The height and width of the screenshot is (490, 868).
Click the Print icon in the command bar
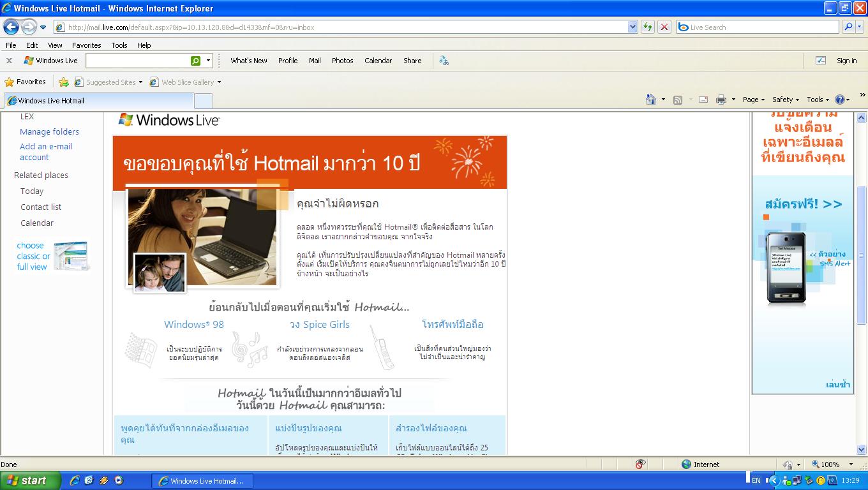point(721,100)
